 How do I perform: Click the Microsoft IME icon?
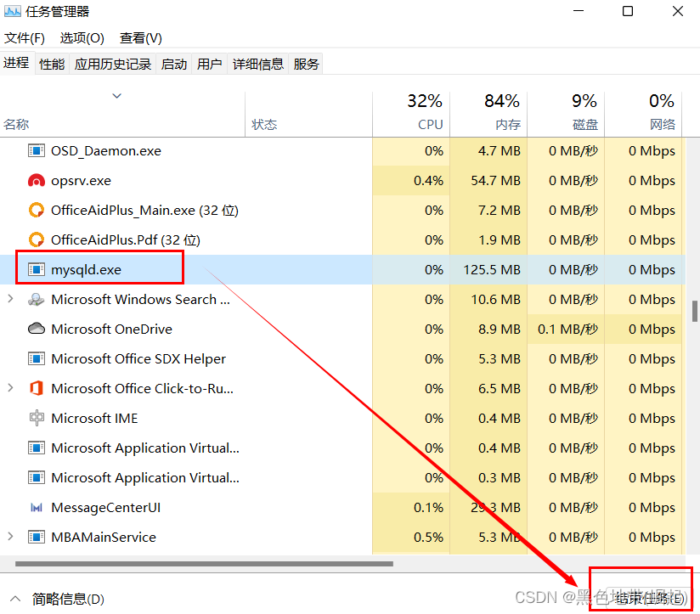(x=37, y=418)
